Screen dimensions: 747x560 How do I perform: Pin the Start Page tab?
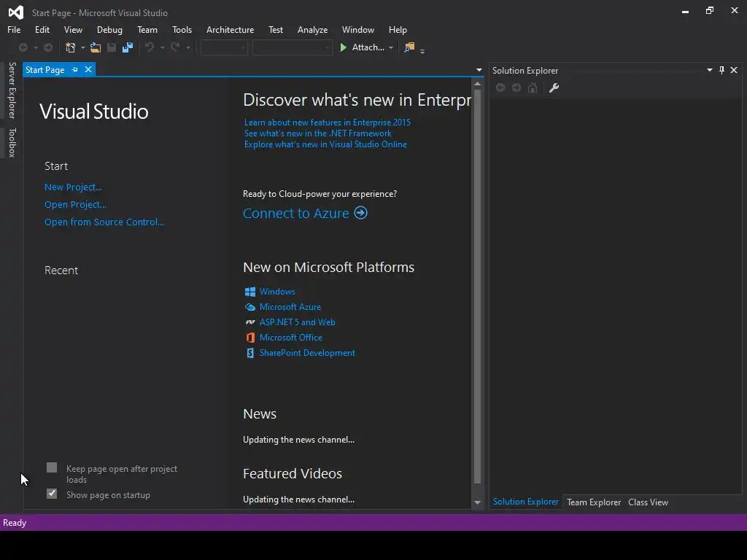tap(75, 70)
